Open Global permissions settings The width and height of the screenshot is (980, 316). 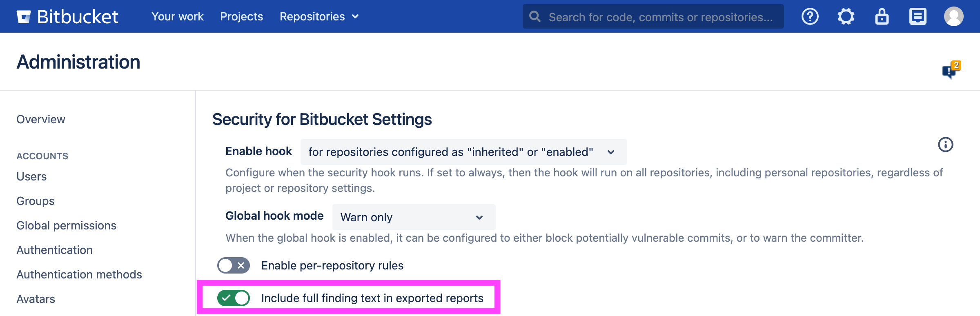(x=66, y=225)
